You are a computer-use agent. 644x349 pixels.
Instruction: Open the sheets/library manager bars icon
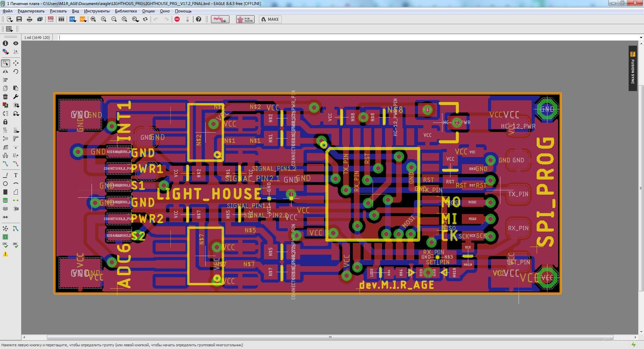(x=61, y=19)
